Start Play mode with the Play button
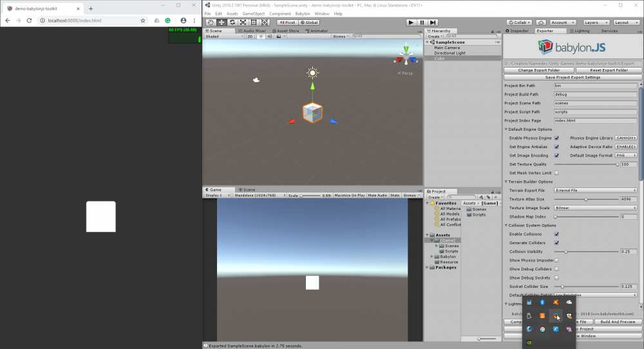The image size is (644, 349). 411,23
